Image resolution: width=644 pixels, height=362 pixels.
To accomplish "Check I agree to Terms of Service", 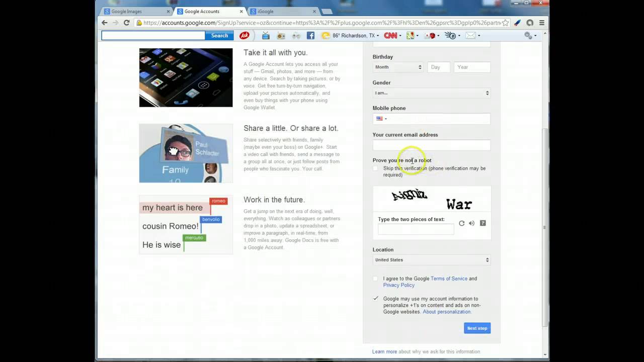I will [375, 279].
